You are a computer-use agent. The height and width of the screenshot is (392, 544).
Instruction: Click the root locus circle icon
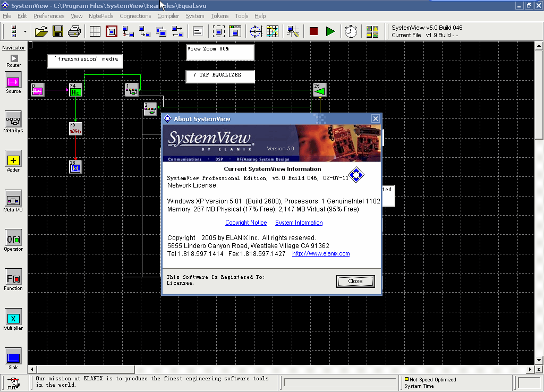256,31
